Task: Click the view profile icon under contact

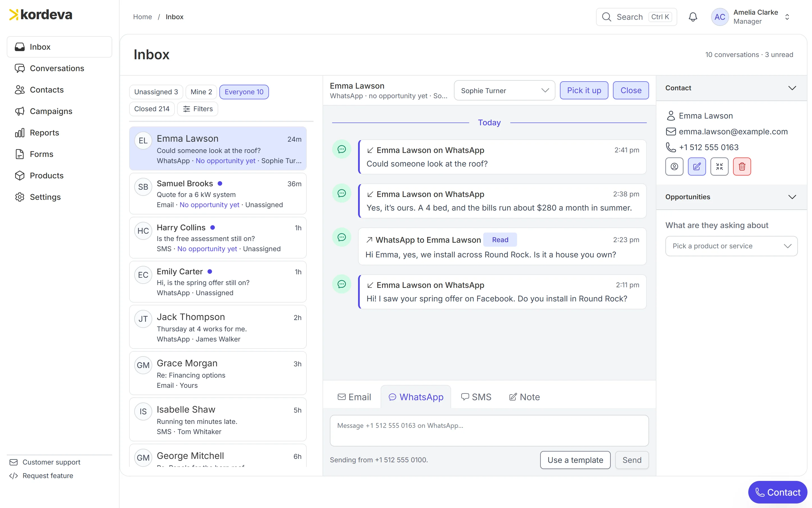Action: [x=674, y=166]
